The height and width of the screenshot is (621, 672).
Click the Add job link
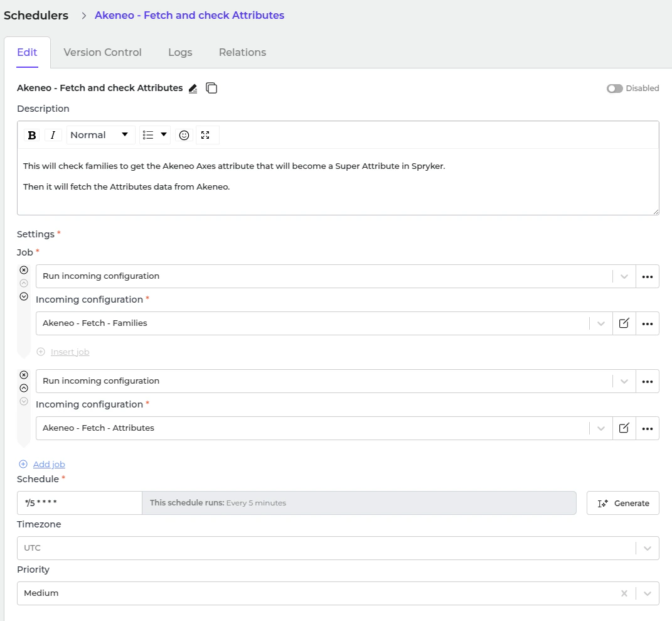tap(49, 465)
